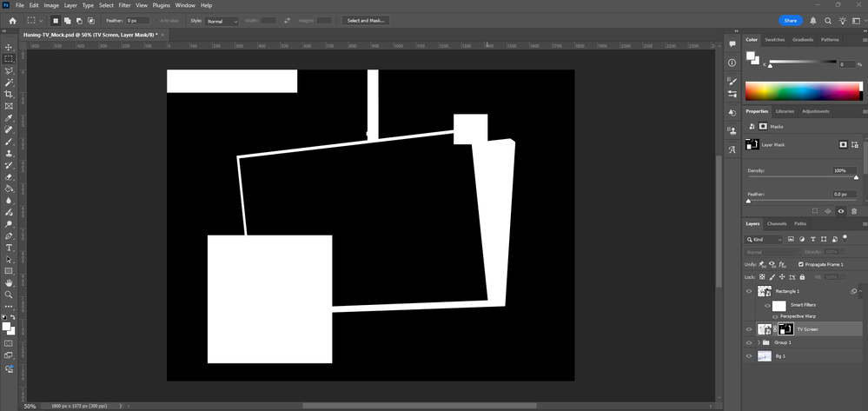
Task: Click the color spectrum ramp
Action: pos(802,90)
